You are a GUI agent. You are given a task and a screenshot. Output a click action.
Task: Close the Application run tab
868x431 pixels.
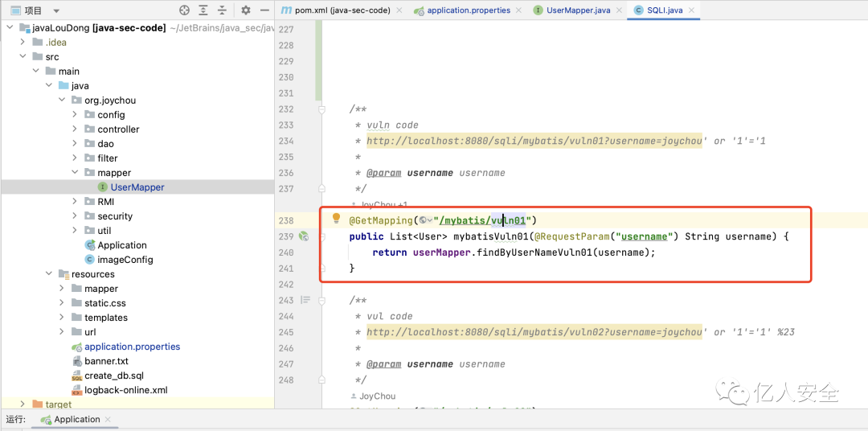(108, 420)
